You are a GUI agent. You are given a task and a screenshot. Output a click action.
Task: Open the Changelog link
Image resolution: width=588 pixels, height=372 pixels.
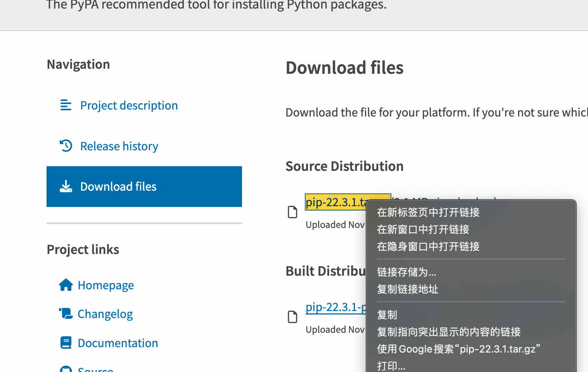tap(105, 314)
